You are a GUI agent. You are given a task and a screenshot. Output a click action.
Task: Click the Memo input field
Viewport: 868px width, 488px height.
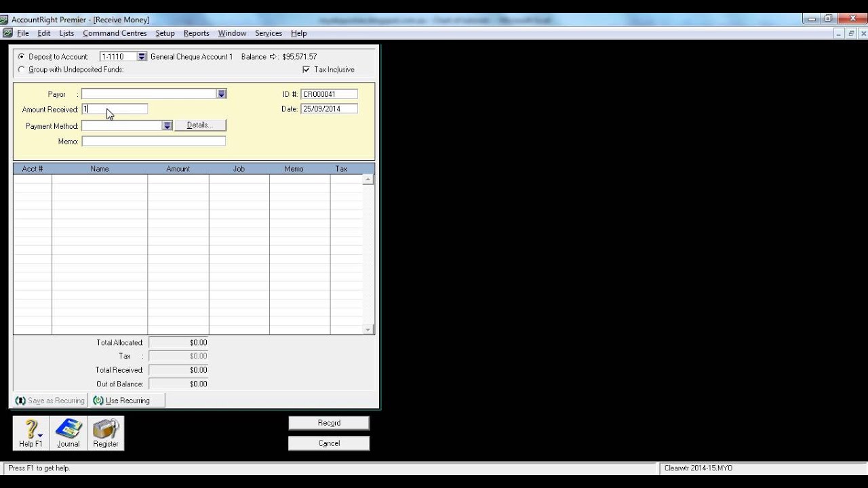tap(153, 141)
